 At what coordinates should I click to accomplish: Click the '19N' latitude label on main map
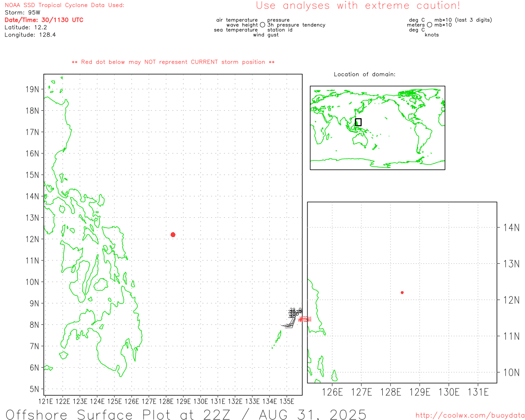tap(32, 89)
